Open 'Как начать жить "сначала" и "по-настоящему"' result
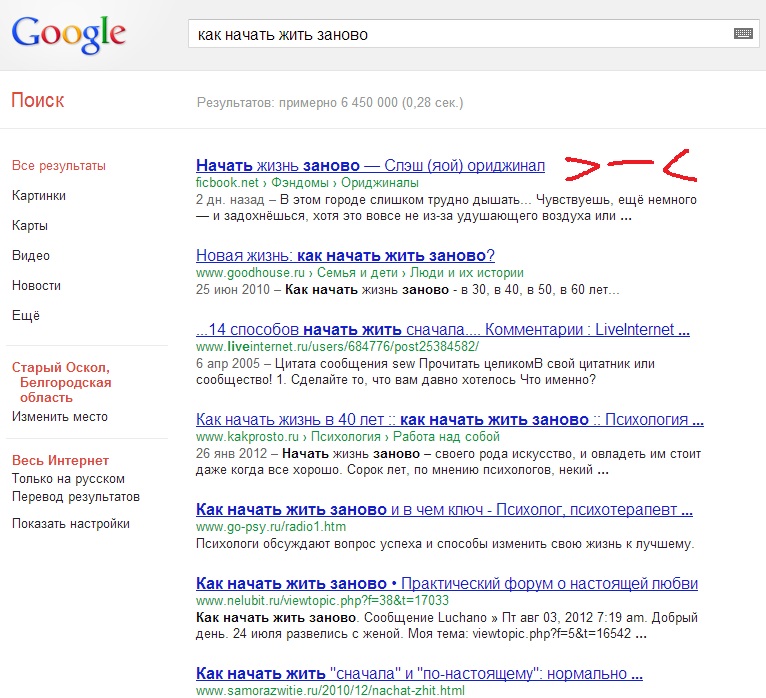This screenshot has width=766, height=698. 419,674
